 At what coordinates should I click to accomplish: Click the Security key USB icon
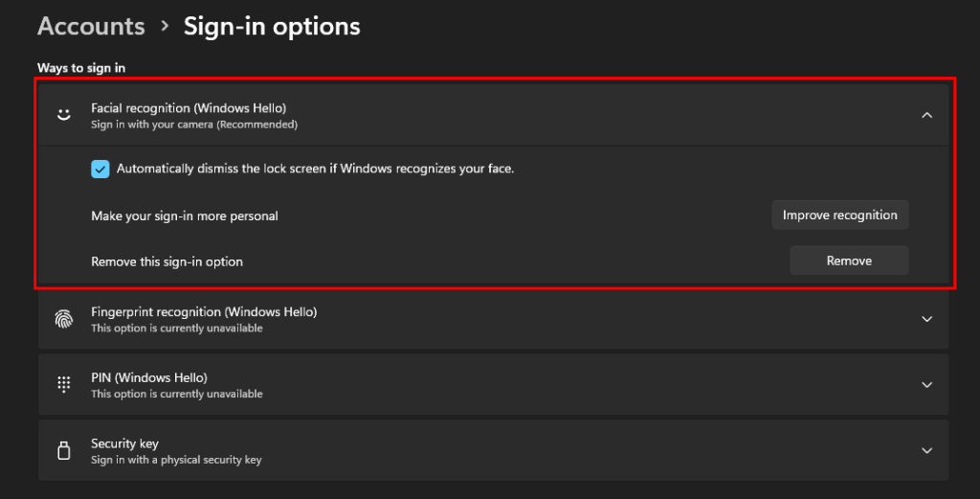(64, 450)
